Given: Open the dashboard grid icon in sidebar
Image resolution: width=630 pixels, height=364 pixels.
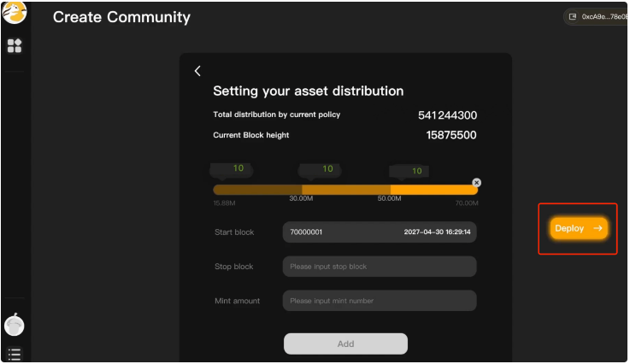Looking at the screenshot, I should tap(15, 46).
